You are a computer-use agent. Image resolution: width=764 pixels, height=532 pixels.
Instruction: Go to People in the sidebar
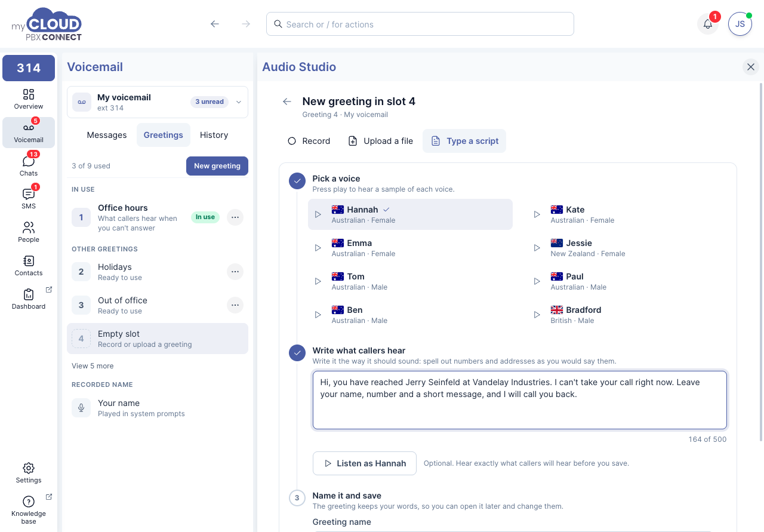click(x=29, y=232)
